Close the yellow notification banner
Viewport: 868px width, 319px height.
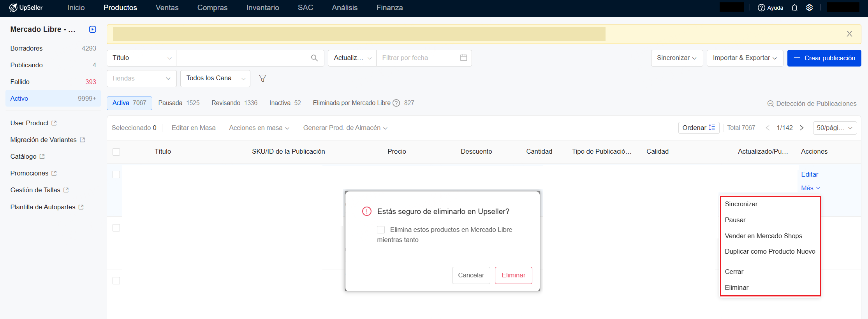tap(849, 34)
